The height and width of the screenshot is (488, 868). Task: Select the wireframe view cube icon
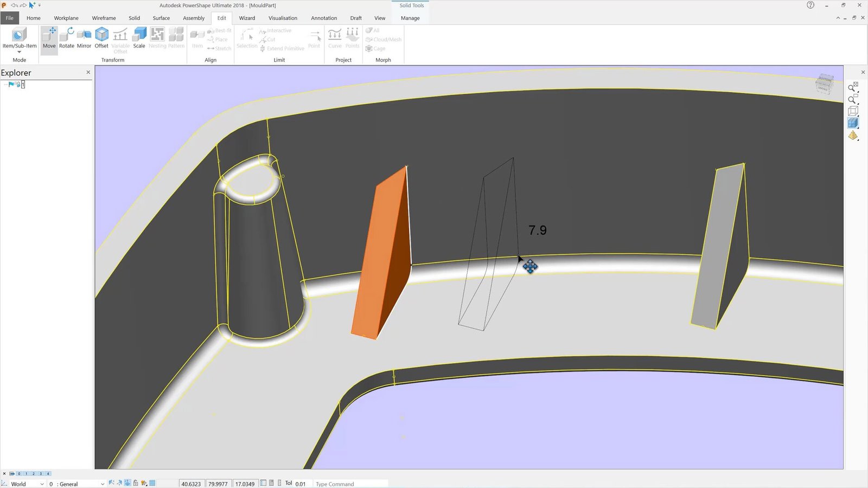[853, 111]
